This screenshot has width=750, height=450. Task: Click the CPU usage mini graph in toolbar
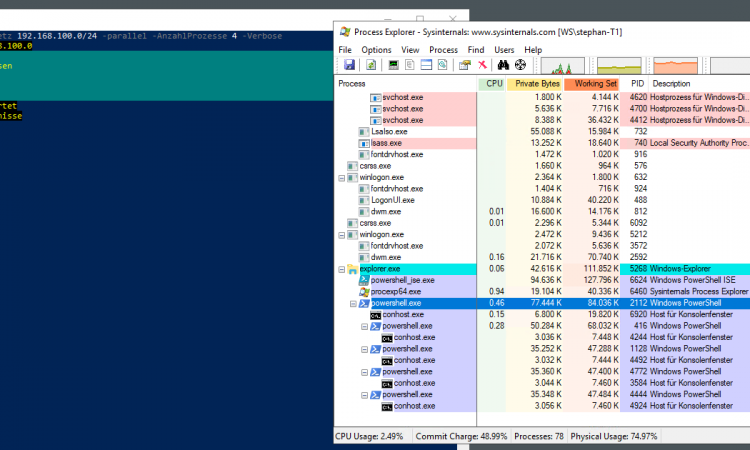(x=562, y=66)
